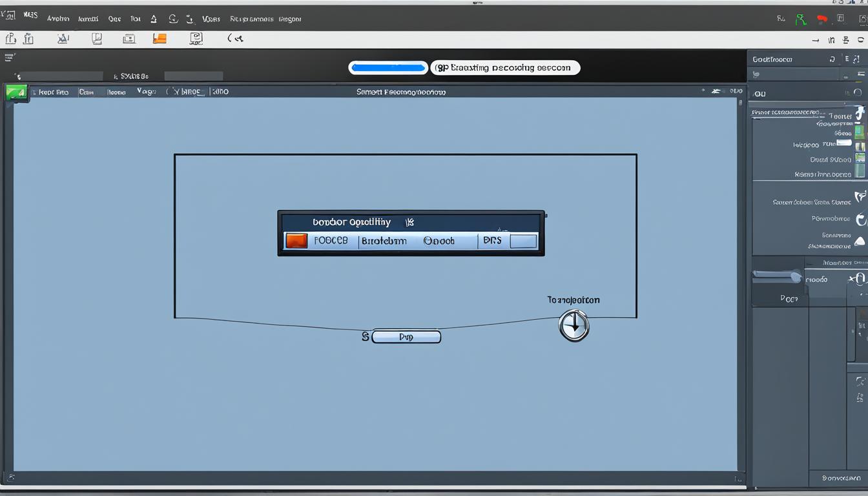Click the red icon in the top-right header
Image resolution: width=868 pixels, height=496 pixels.
821,19
